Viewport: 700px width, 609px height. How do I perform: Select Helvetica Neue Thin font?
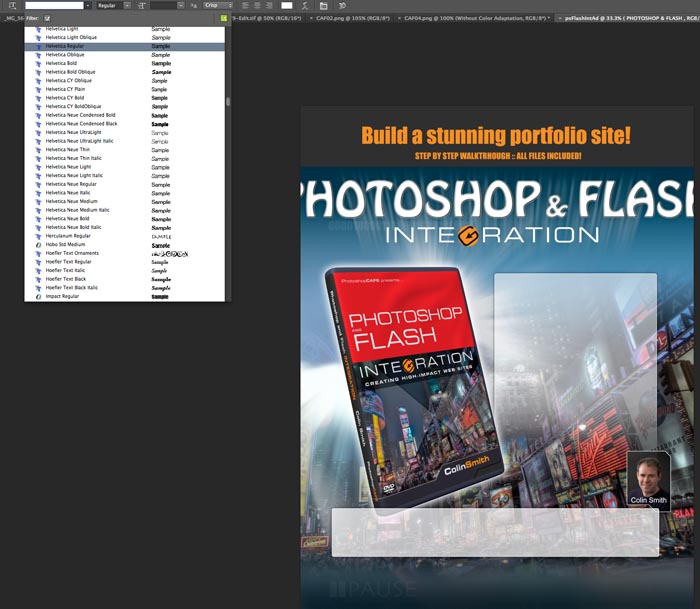point(125,150)
